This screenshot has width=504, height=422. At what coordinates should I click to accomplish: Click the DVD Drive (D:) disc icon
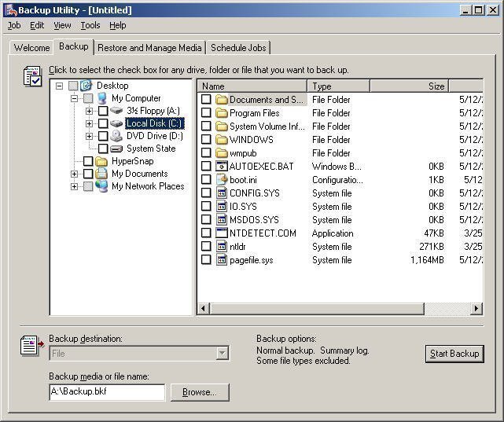tap(116, 136)
